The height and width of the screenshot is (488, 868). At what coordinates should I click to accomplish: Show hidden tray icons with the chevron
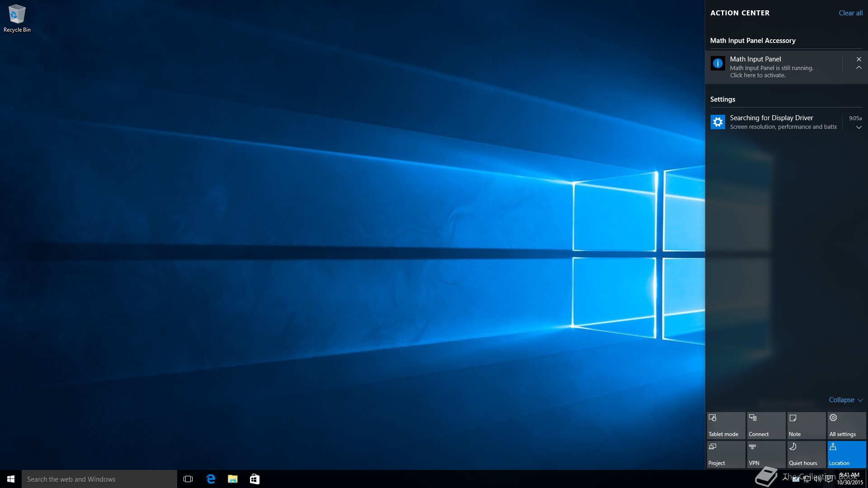pyautogui.click(x=785, y=479)
